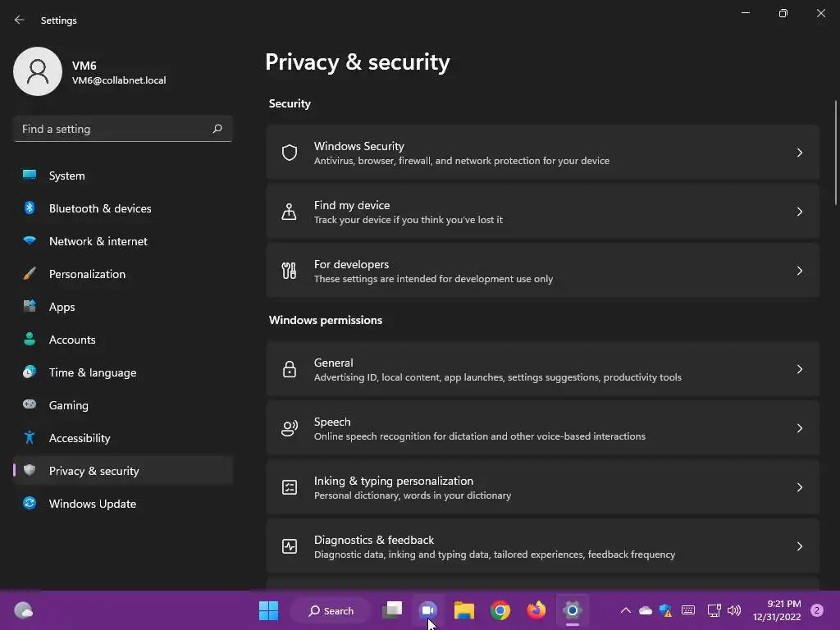Click the VM6@collabnet.local account text
This screenshot has height=630, width=840.
119,80
